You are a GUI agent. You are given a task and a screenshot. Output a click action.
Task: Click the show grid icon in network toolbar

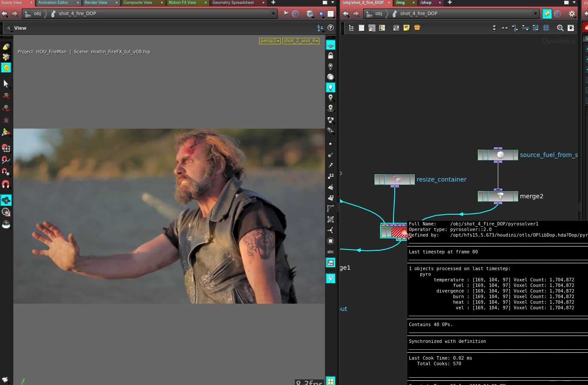click(x=546, y=28)
